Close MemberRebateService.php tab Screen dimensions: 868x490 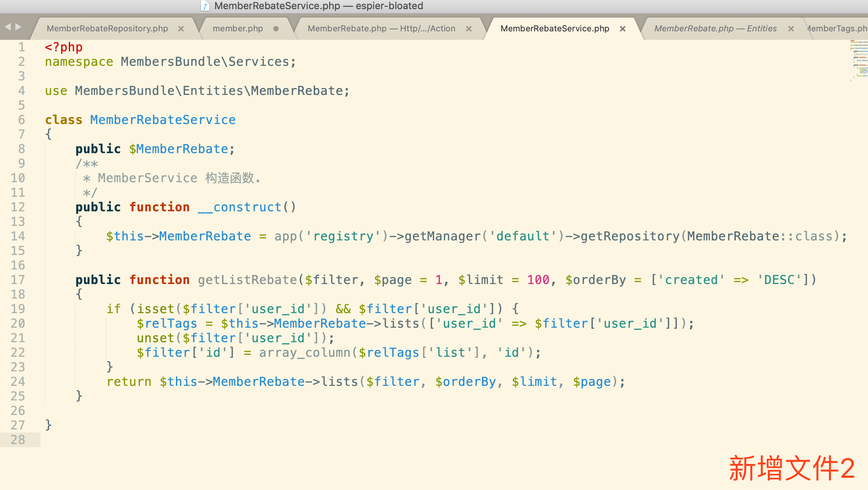(x=623, y=29)
